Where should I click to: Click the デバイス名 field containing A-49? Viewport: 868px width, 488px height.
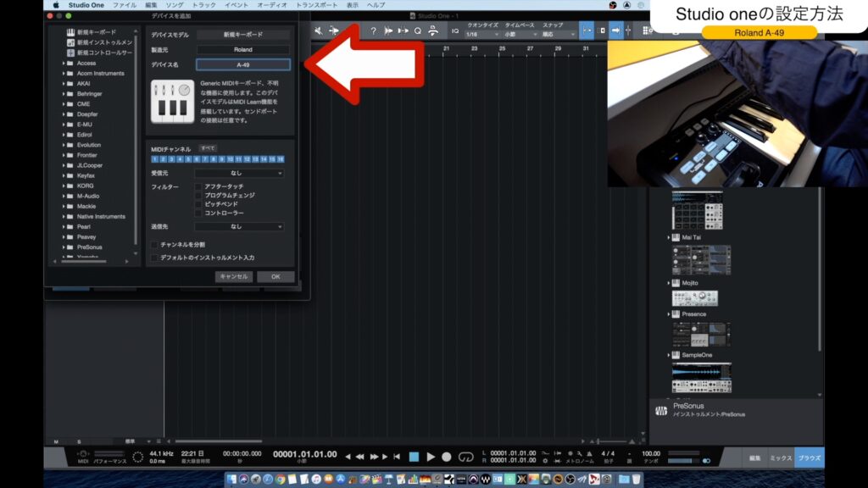pos(243,64)
